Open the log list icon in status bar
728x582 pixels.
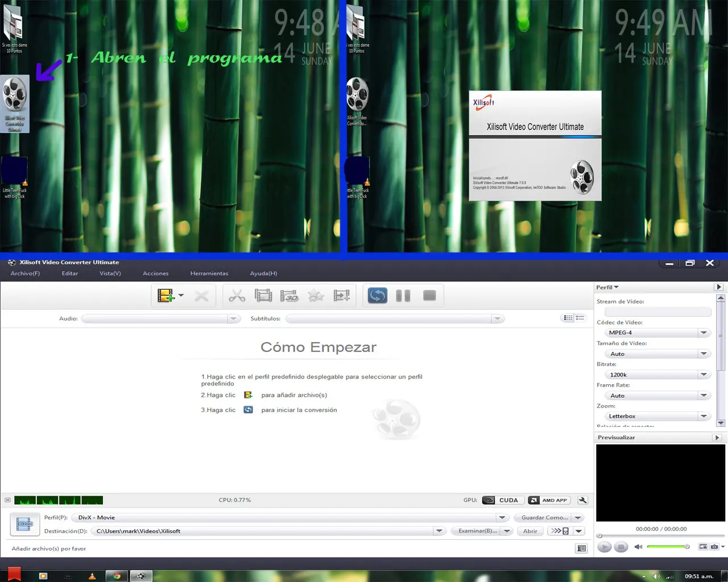[581, 548]
